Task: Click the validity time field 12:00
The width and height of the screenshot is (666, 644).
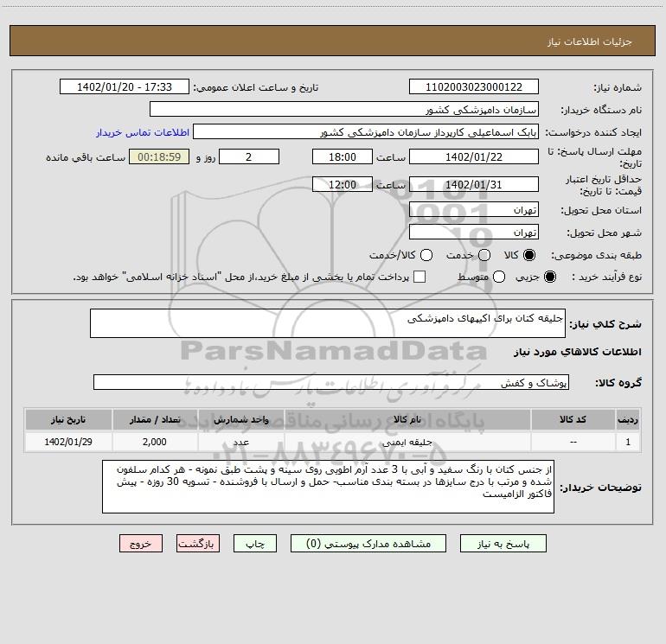Action: pos(343,184)
